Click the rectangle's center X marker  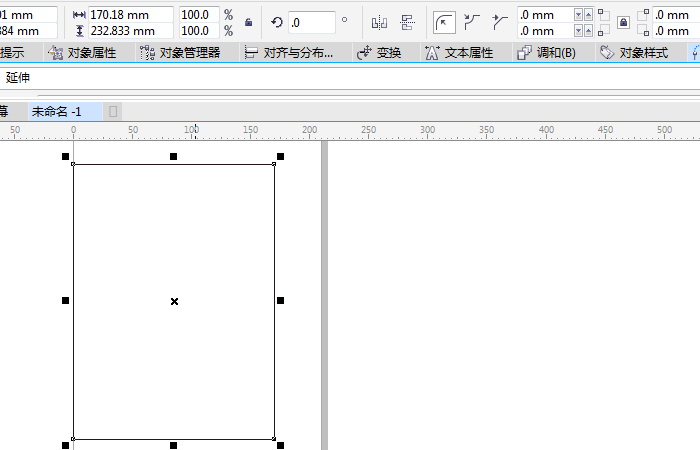coord(174,301)
